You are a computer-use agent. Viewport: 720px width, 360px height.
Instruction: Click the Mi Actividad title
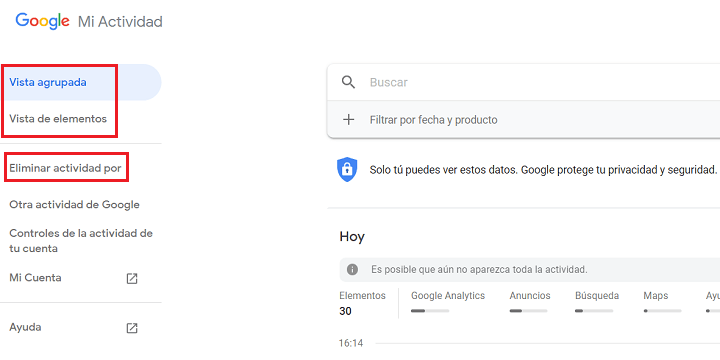click(120, 22)
